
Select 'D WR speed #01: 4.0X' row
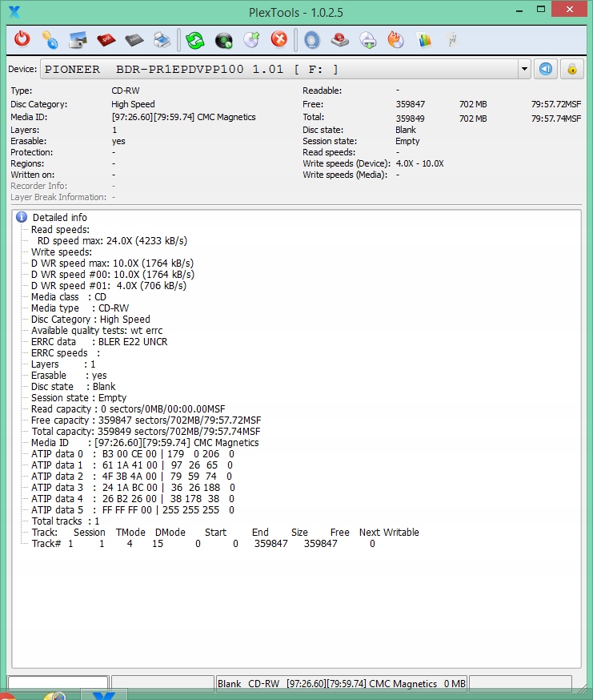[109, 285]
